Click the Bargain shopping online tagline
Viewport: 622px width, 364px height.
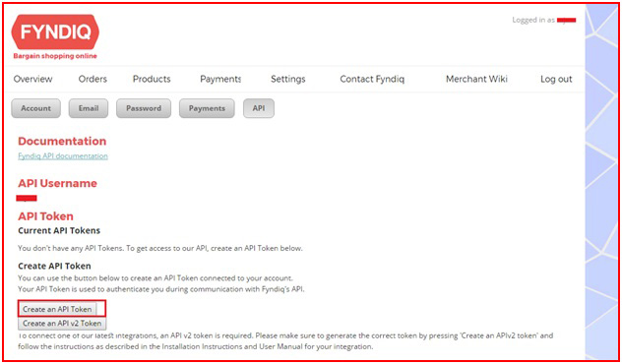55,56
